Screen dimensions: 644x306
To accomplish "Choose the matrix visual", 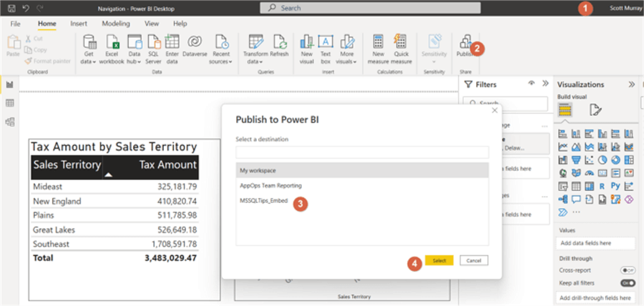I will [590, 186].
